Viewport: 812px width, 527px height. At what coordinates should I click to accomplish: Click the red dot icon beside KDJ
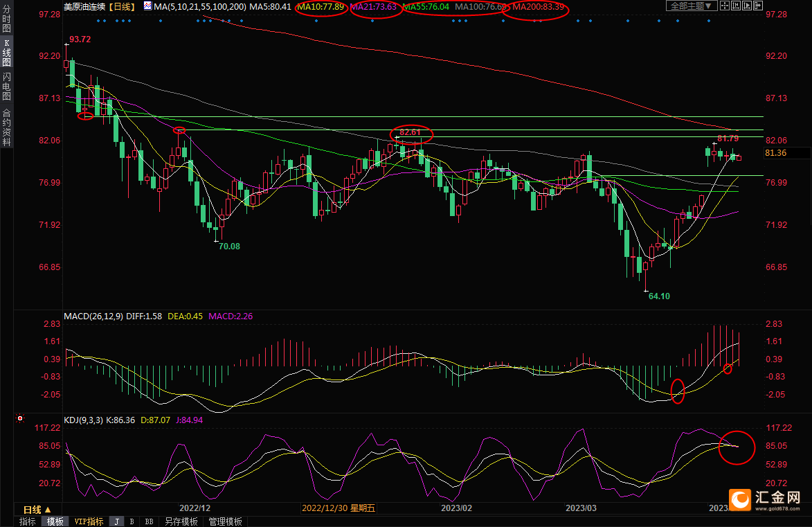point(20,418)
